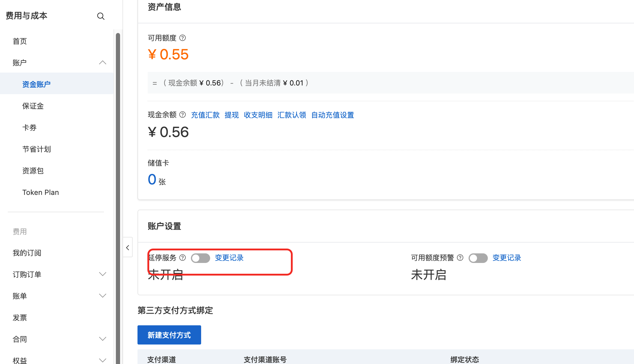Show the 现金余额 help question icon
Image resolution: width=634 pixels, height=364 pixels.
(183, 115)
